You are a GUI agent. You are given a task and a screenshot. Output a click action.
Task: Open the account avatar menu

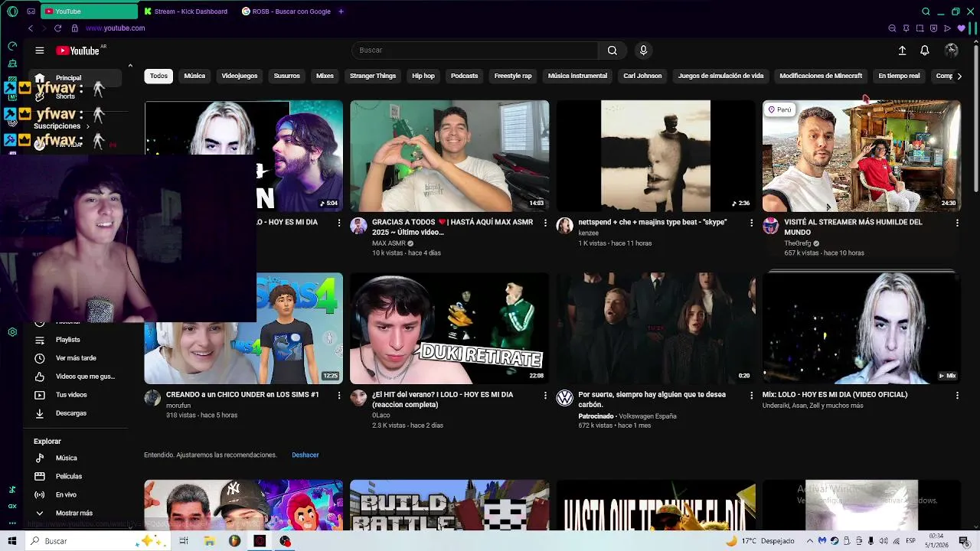(952, 51)
